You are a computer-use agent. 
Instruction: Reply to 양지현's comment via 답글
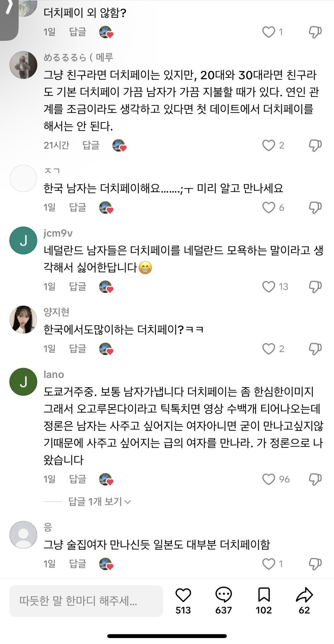[78, 349]
